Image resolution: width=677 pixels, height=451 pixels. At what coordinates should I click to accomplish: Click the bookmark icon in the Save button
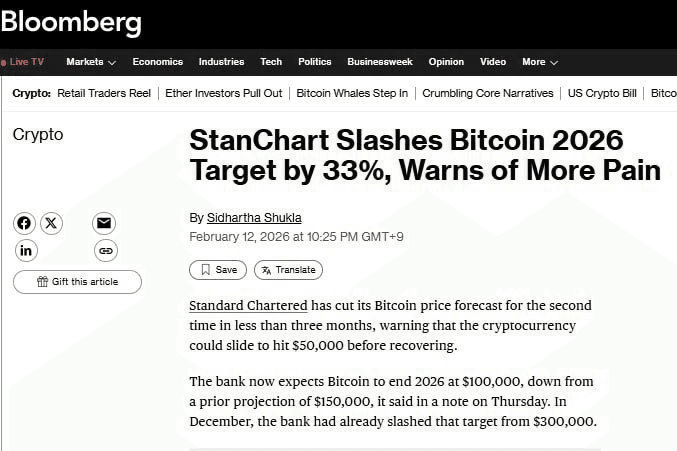pyautogui.click(x=205, y=270)
